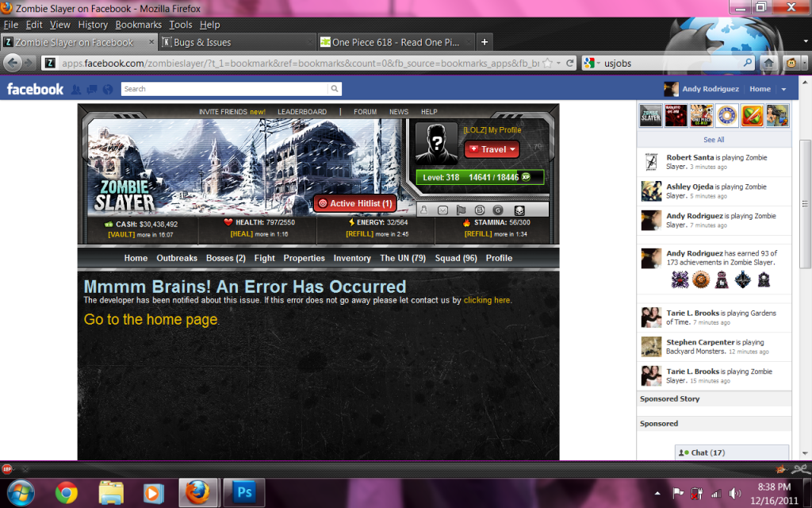Screen dimensions: 812x508
Task: Open [LOLZ] My Profile link
Action: 492,130
